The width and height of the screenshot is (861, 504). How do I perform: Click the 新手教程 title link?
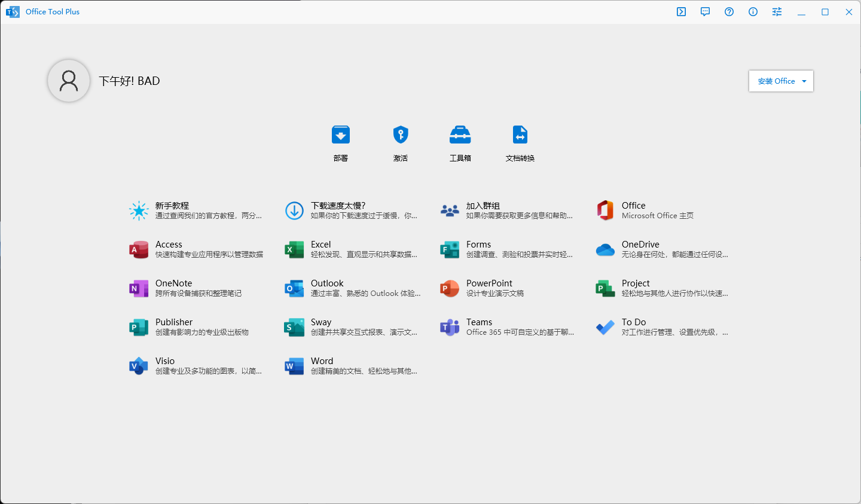coord(172,206)
